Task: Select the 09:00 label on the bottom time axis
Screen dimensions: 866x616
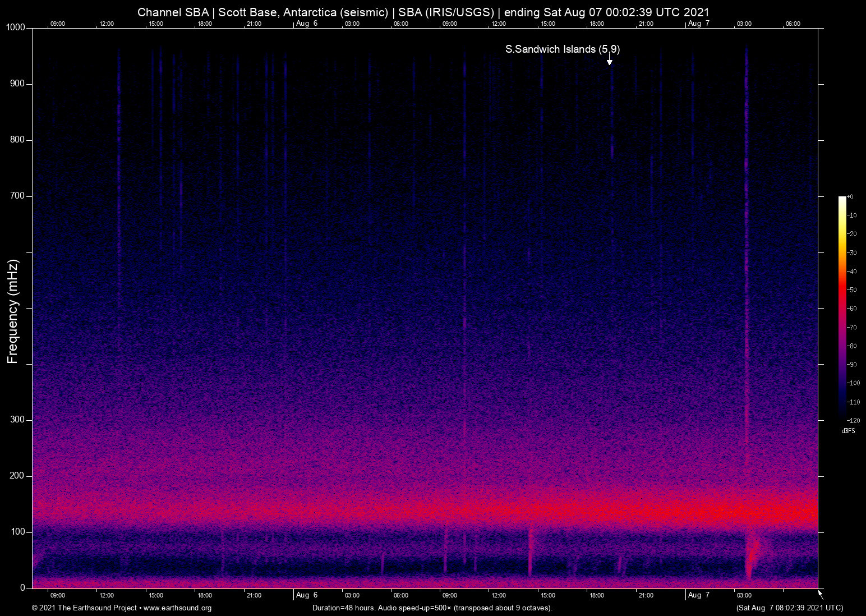Action: coord(58,595)
